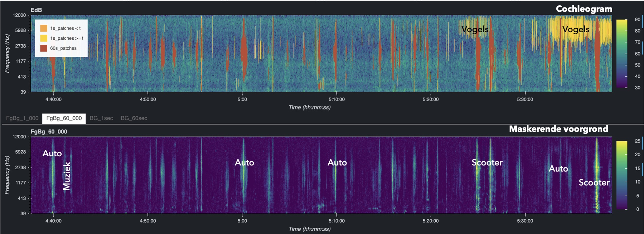Toggle the '1s_patches >= t' legend label

coord(67,38)
